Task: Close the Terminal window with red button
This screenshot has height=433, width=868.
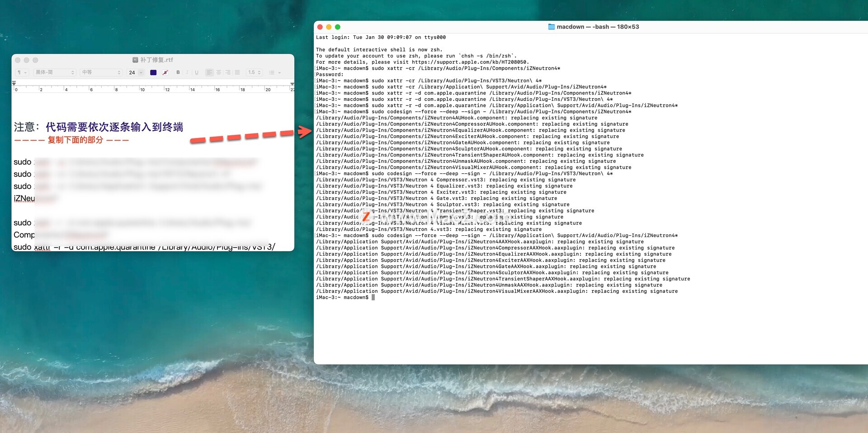Action: tap(320, 27)
